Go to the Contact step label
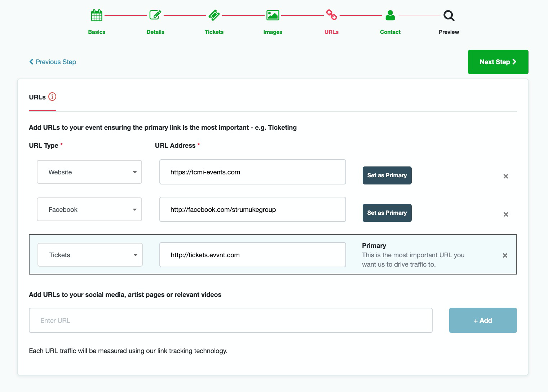The width and height of the screenshot is (548, 392). click(390, 32)
